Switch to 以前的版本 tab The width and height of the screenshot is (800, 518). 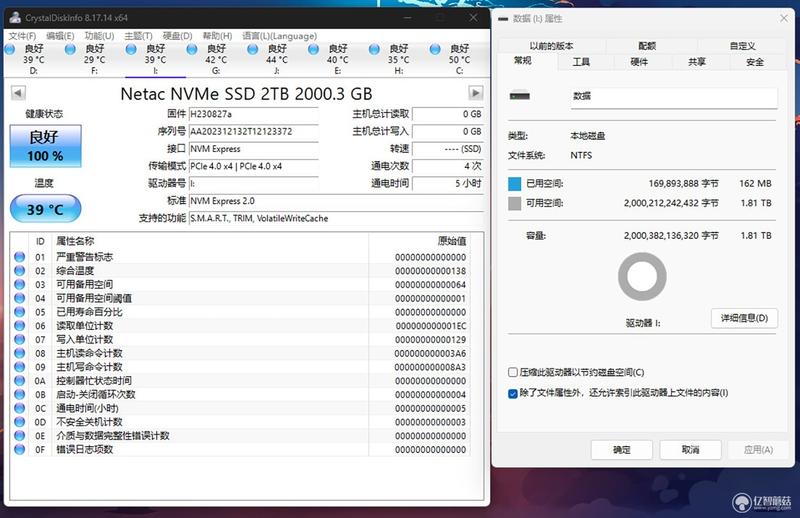pyautogui.click(x=551, y=46)
